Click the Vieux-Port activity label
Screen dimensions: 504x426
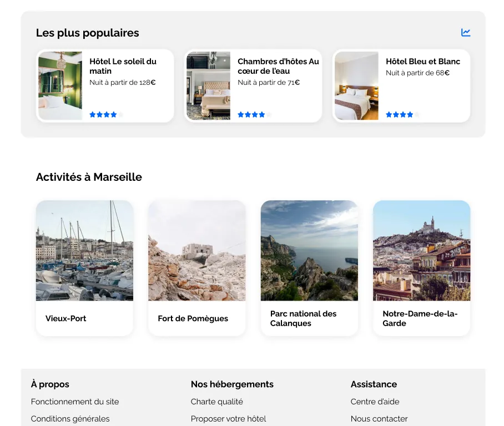[x=65, y=318]
